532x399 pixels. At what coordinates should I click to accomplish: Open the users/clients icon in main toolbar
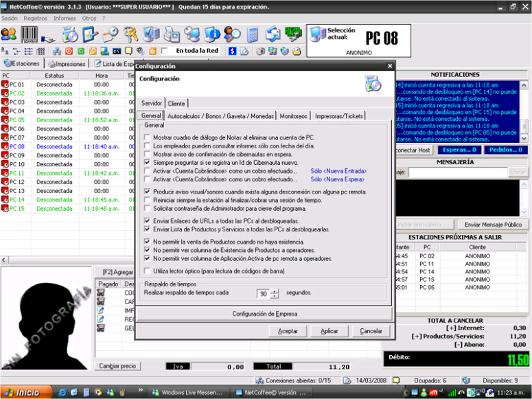click(8, 34)
